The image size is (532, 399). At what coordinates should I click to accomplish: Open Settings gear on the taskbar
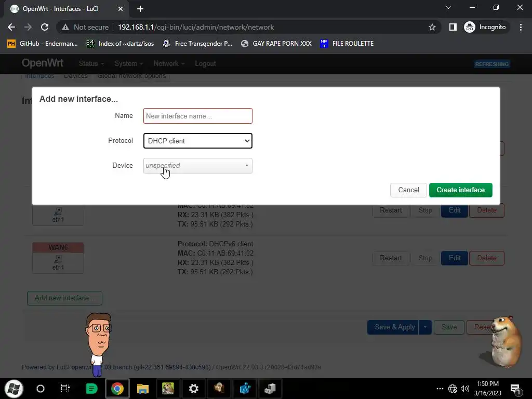194,389
